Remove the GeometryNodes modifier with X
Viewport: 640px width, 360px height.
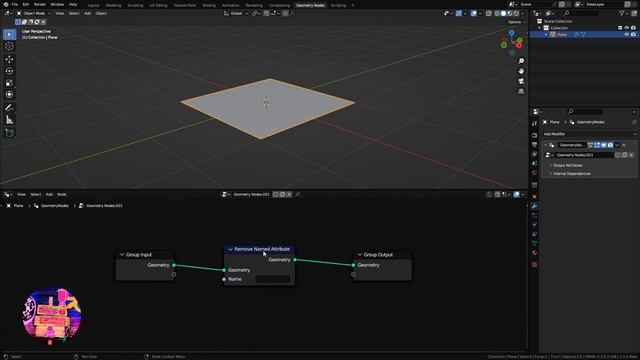(624, 145)
